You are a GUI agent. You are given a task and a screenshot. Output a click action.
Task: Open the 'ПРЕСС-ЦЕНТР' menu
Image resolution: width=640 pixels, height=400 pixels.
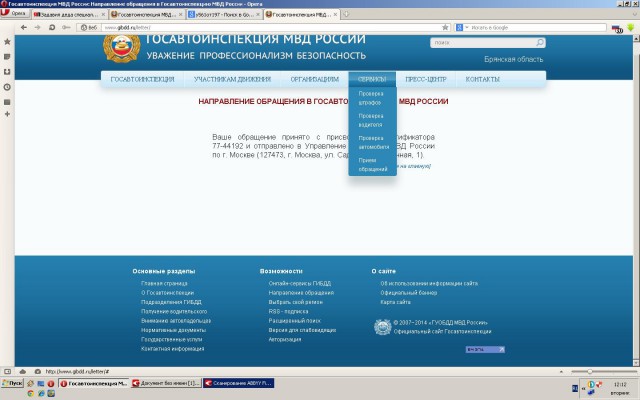coord(426,79)
